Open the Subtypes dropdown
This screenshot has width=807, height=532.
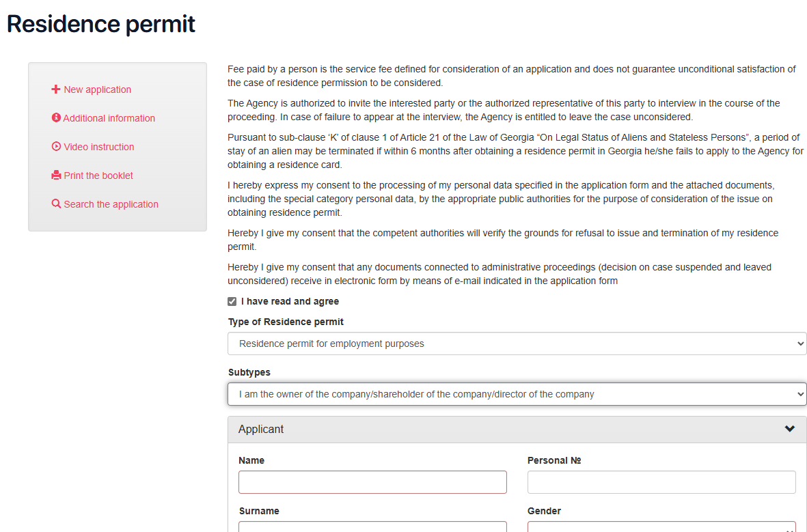tap(517, 394)
